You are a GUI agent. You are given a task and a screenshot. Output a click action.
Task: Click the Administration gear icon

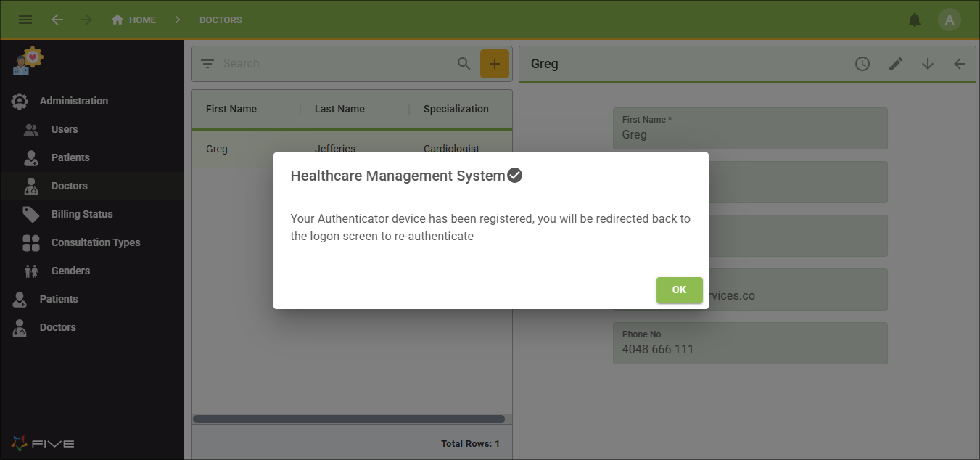20,100
